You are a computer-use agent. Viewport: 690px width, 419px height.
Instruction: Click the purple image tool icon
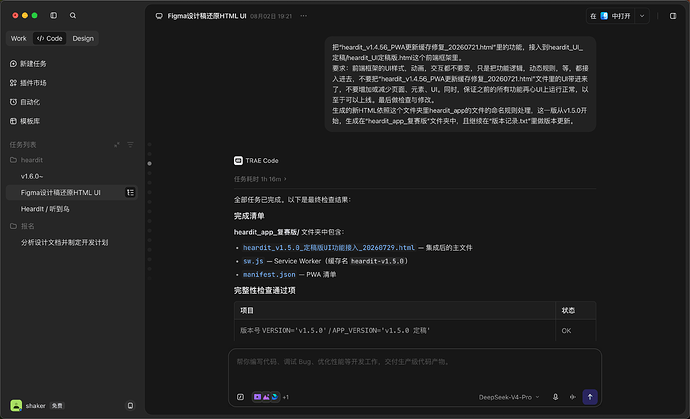pos(266,397)
